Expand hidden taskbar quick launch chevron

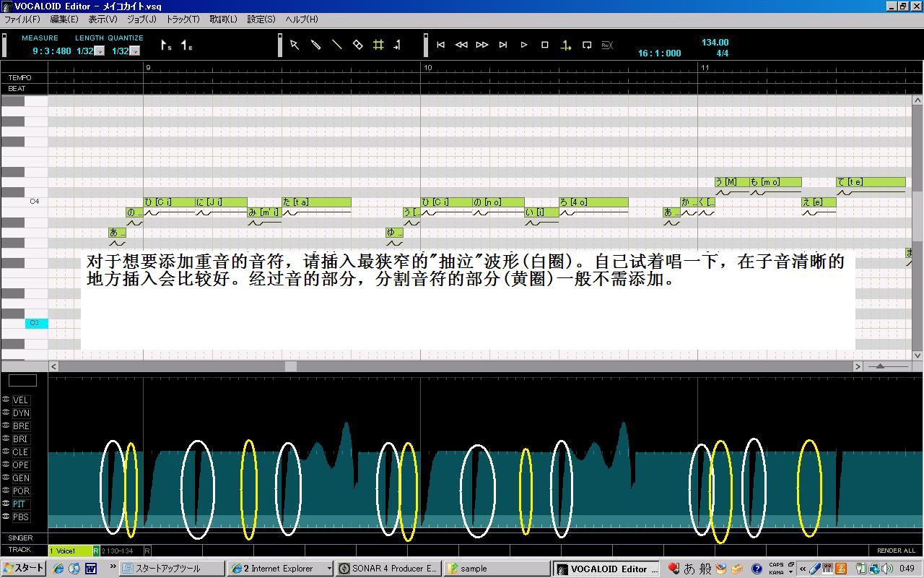pos(113,568)
